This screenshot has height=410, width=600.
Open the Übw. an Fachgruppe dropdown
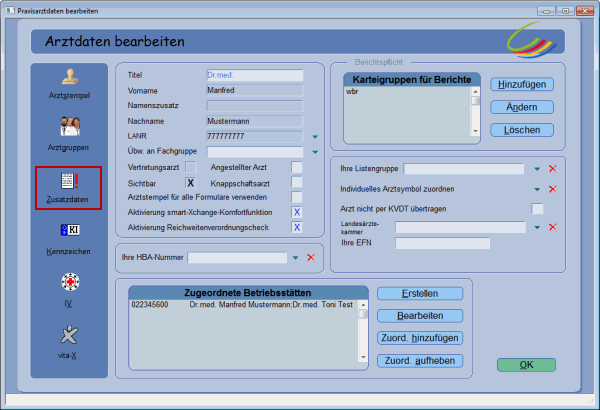(x=315, y=152)
